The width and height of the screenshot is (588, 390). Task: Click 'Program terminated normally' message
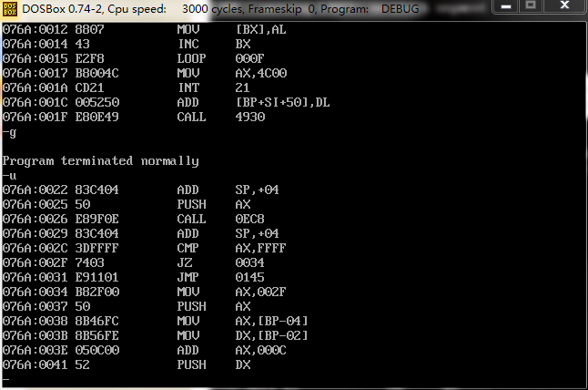(x=100, y=161)
